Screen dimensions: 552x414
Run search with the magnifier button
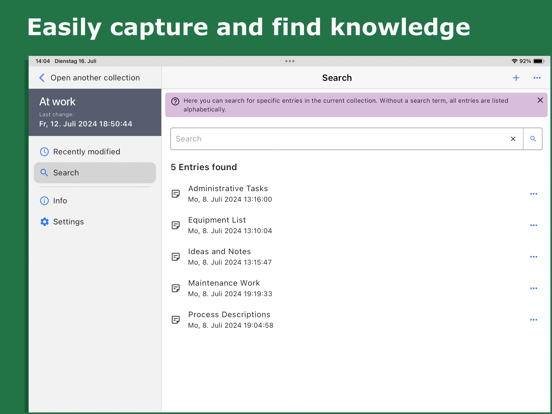pos(533,139)
